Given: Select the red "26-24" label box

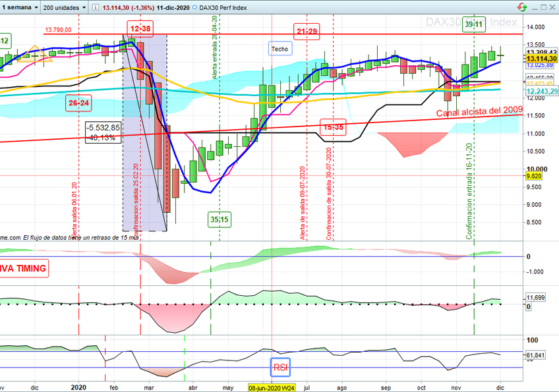Looking at the screenshot, I should click(x=79, y=103).
